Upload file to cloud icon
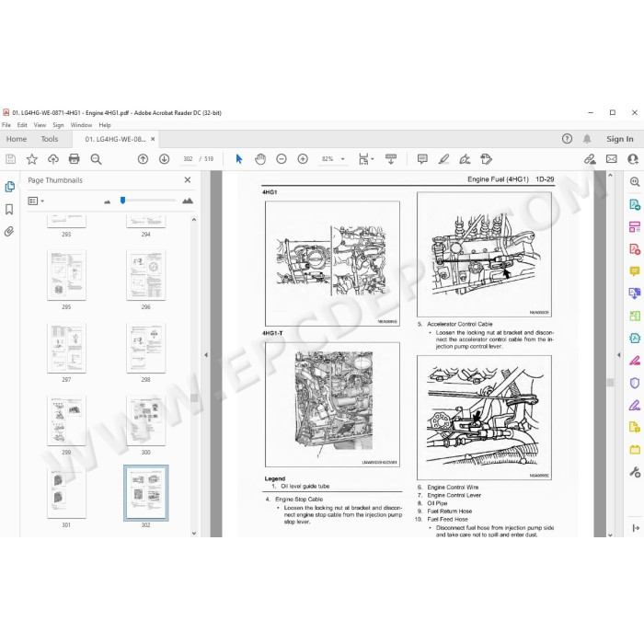 [x=53, y=159]
